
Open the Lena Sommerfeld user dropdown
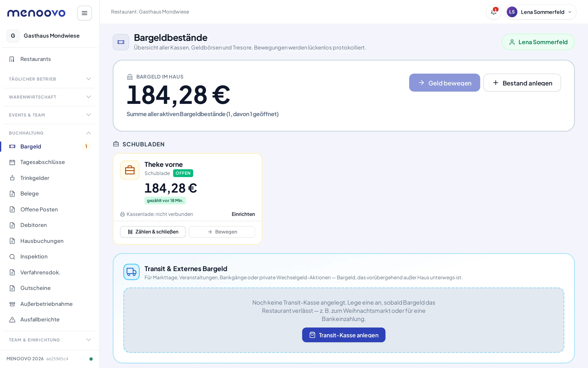point(540,12)
